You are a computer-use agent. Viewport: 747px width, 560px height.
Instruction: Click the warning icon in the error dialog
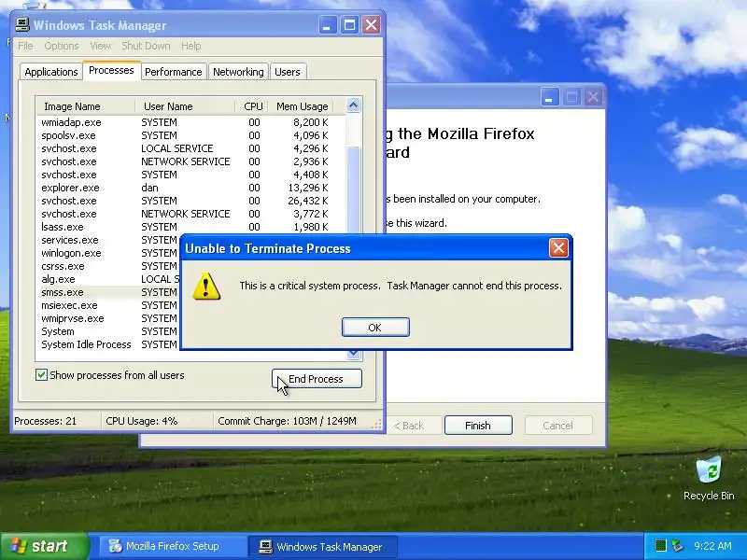click(x=206, y=286)
